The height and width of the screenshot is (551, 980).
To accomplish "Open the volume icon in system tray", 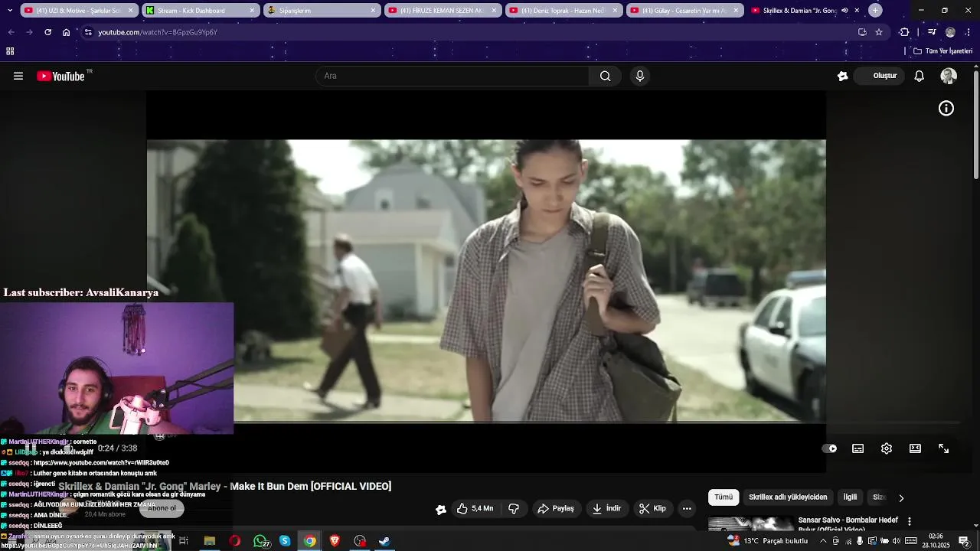I will click(896, 541).
